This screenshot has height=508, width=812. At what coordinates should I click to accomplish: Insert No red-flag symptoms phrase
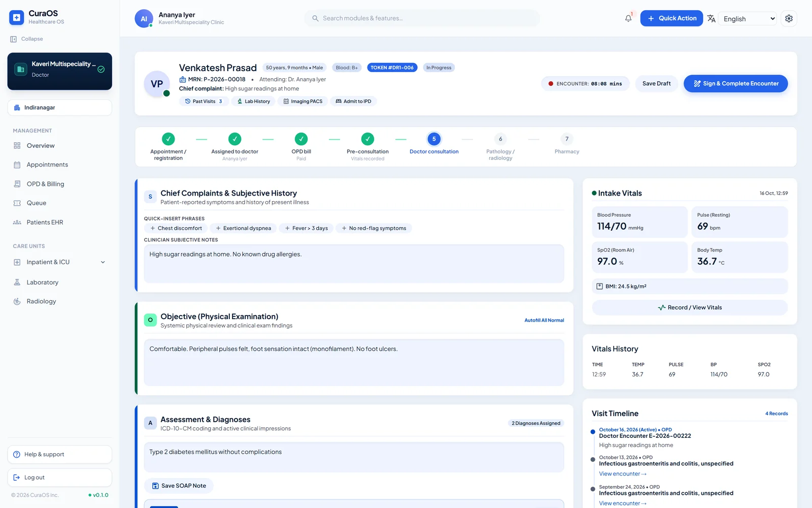(x=374, y=229)
